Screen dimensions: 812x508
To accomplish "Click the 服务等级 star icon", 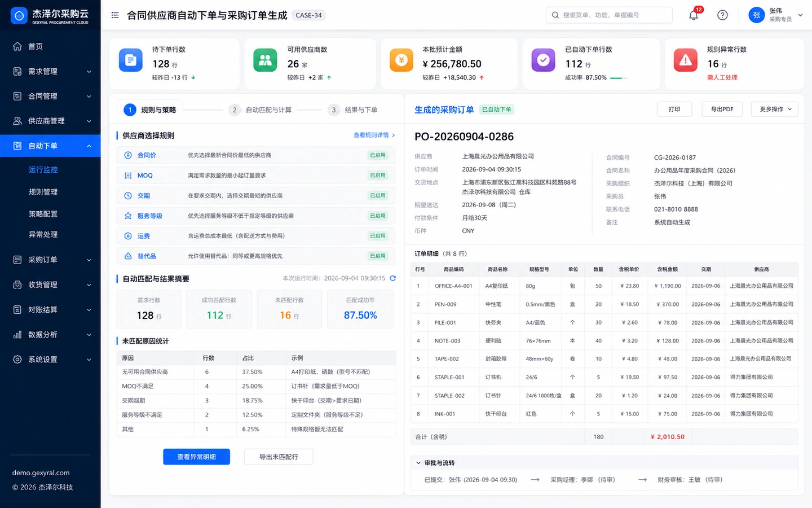I will [128, 216].
